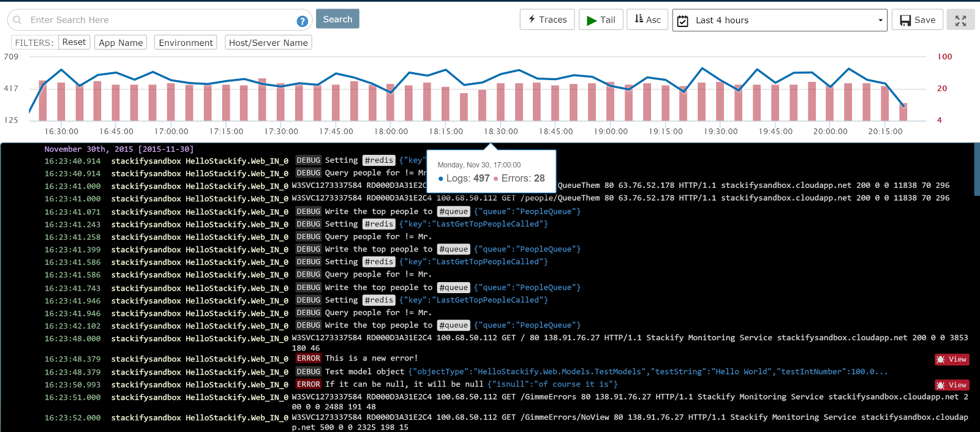Click the #redis tag at 16:23:40.914

[379, 160]
